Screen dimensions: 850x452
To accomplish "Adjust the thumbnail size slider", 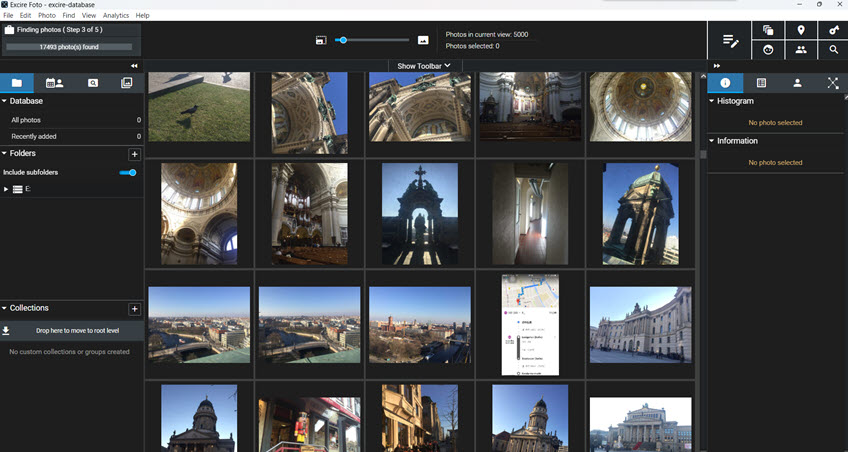I will point(372,40).
